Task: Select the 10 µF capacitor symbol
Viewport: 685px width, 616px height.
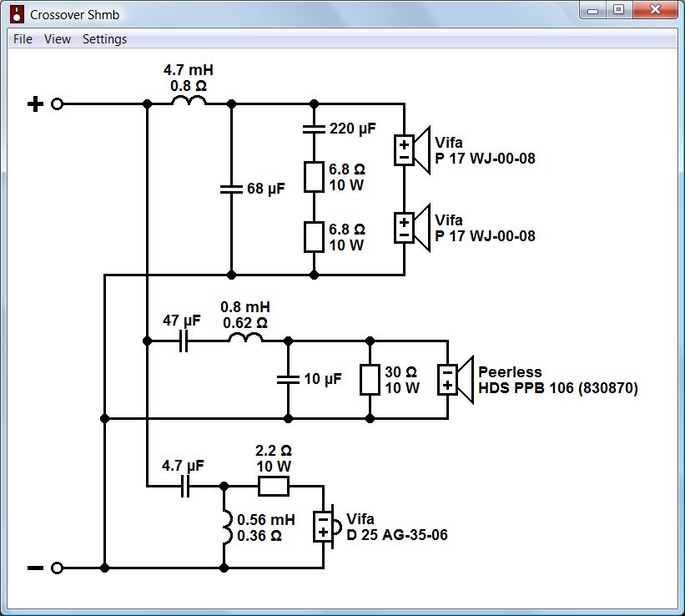Action: click(x=288, y=379)
